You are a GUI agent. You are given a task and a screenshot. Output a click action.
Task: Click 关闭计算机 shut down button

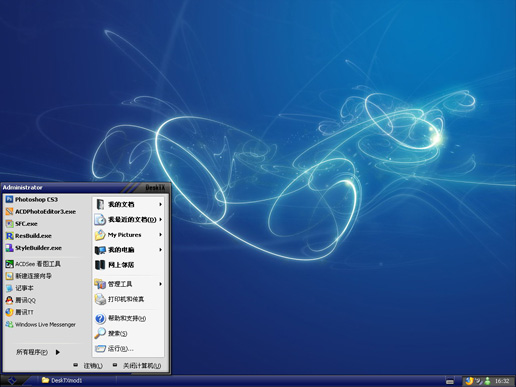(x=137, y=366)
